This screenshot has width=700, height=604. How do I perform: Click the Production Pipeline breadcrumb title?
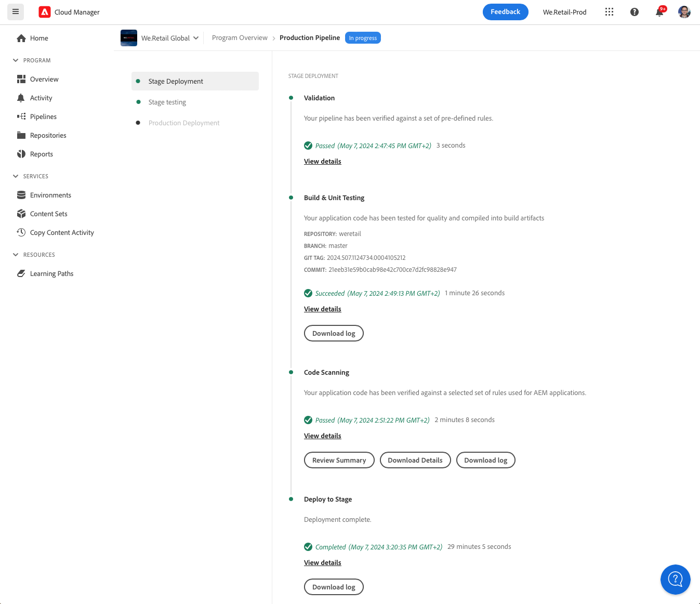(310, 38)
